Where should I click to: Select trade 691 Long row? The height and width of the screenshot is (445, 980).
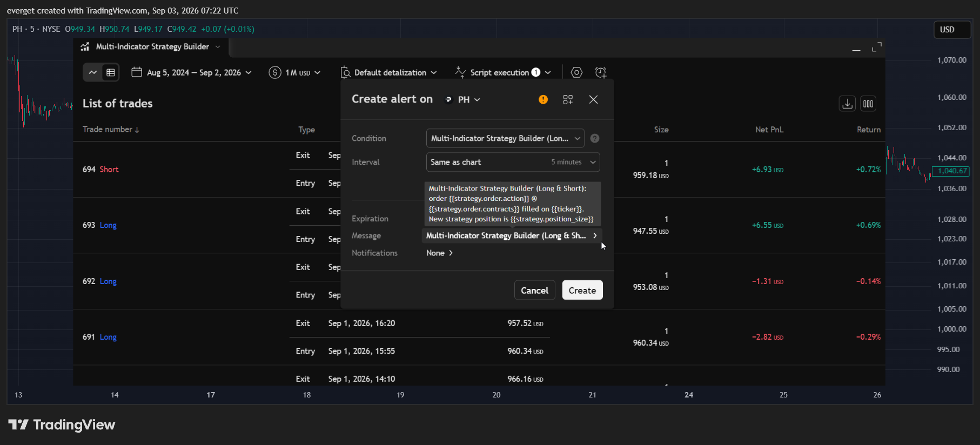(x=479, y=337)
